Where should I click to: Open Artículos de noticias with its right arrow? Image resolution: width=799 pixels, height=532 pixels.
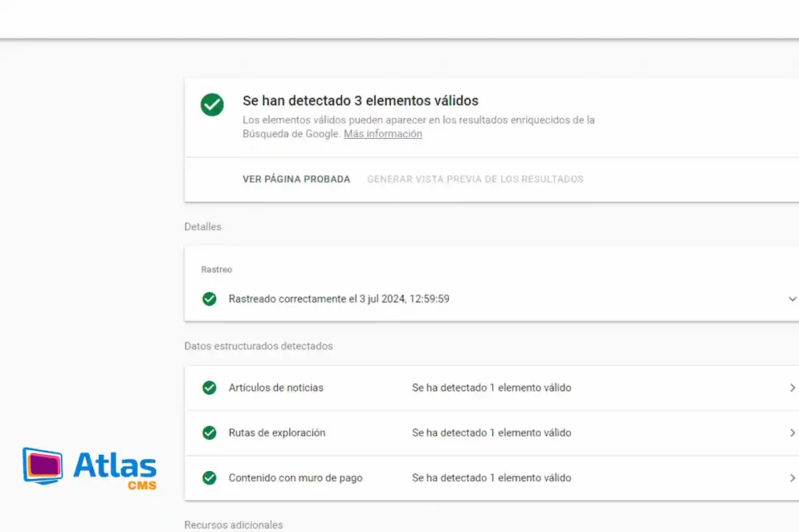click(x=792, y=388)
